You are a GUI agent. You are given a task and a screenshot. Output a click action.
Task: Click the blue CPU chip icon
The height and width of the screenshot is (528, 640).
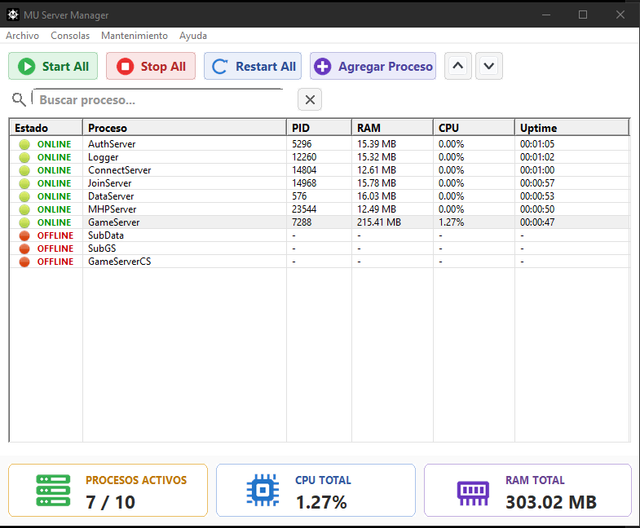point(263,490)
